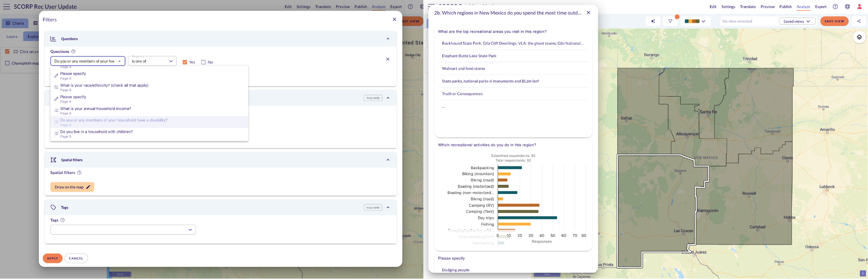Switch to the Layers tab
Image resolution: width=868 pixels, height=279 pixels.
tap(12, 37)
